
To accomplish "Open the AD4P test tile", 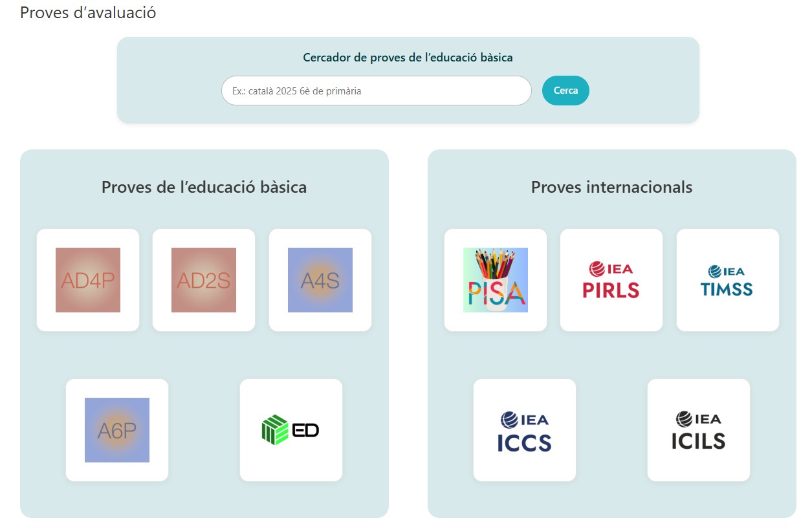I will [x=88, y=280].
